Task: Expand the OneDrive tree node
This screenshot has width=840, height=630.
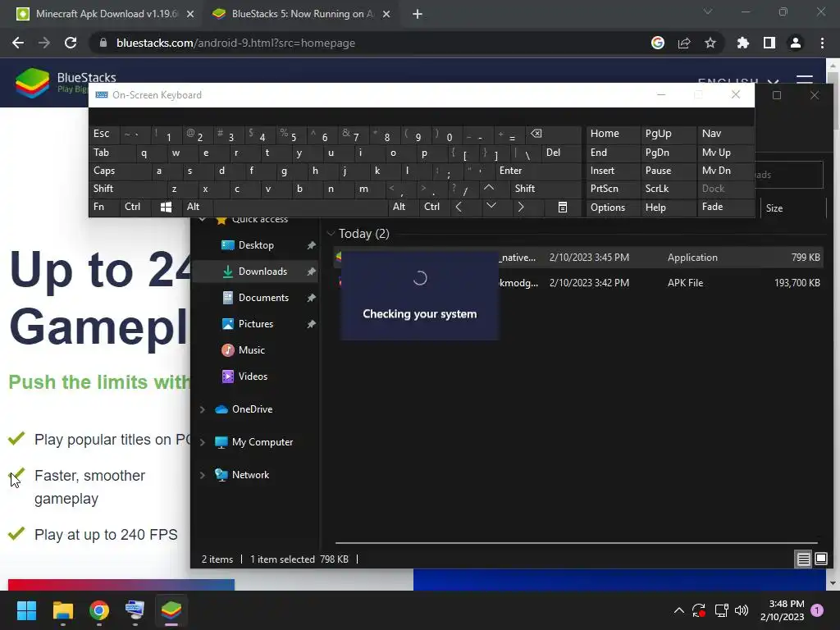Action: click(202, 409)
